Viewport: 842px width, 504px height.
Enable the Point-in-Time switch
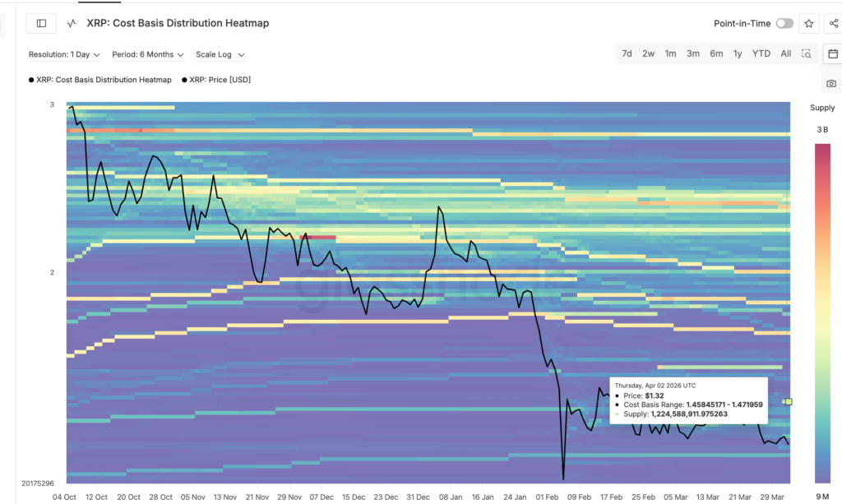click(784, 24)
